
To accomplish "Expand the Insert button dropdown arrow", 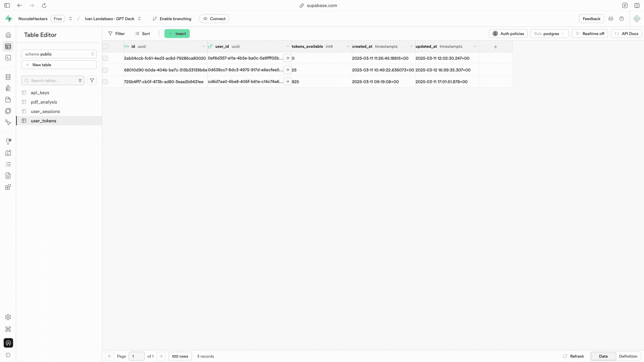I will tap(170, 33).
